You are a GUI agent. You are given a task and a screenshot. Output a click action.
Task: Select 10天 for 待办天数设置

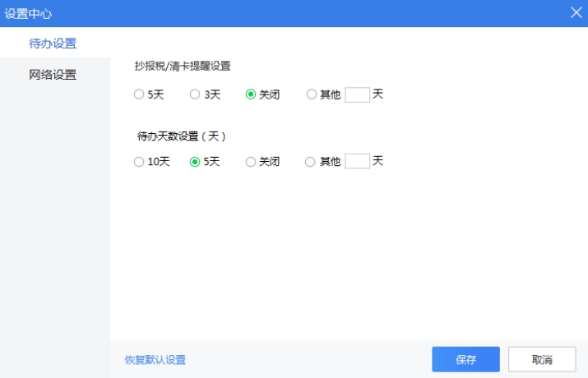139,162
